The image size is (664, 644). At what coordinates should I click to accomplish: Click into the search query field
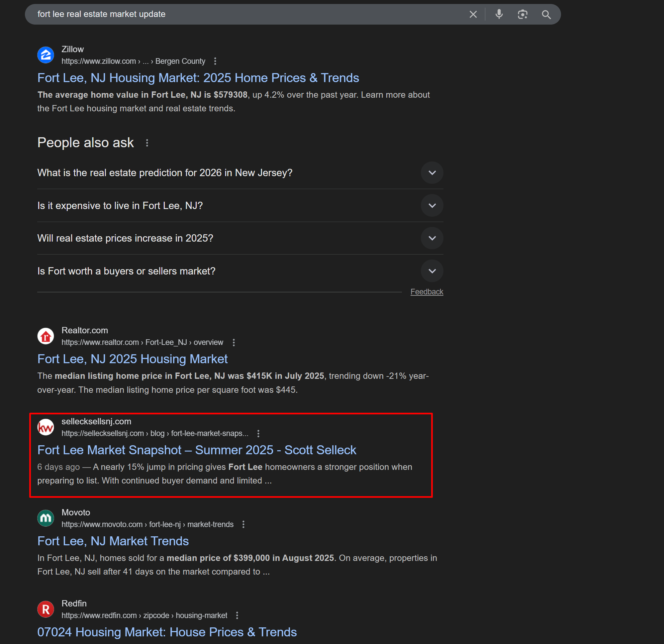pyautogui.click(x=237, y=14)
